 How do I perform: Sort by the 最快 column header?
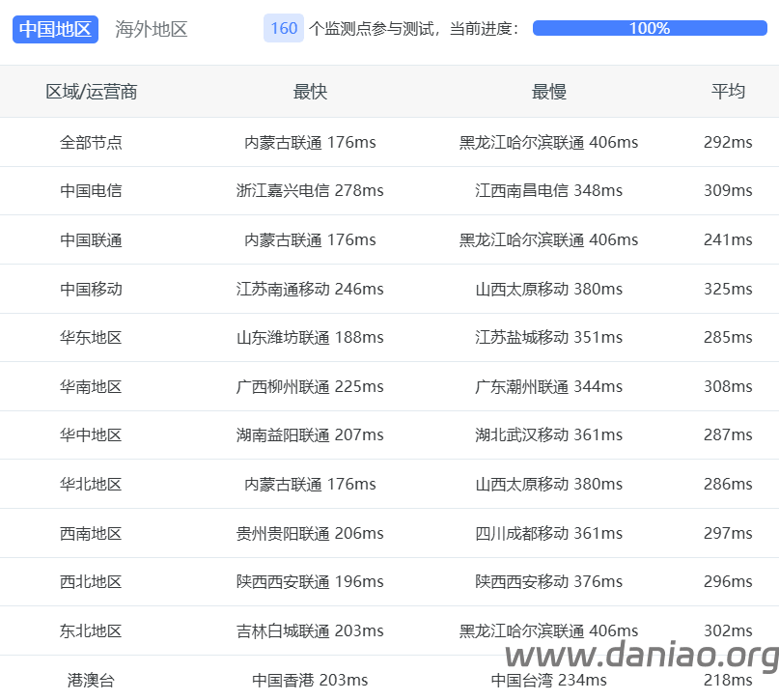click(310, 92)
